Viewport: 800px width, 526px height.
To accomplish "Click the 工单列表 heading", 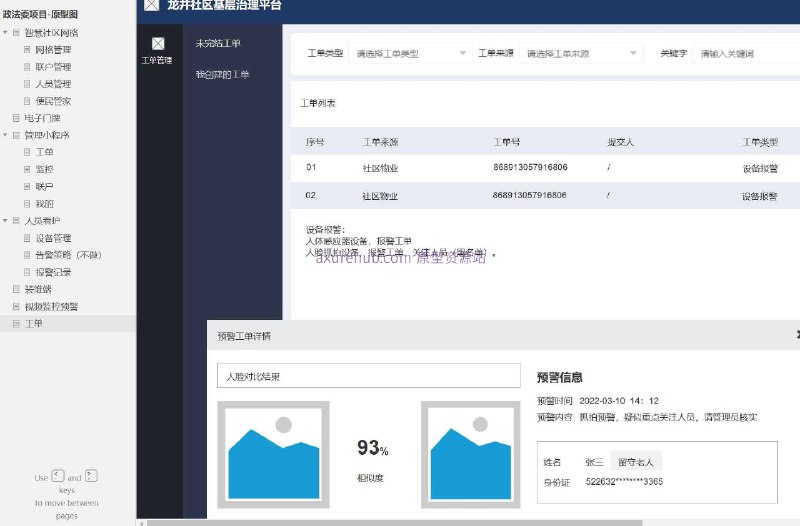I will coord(318,103).
